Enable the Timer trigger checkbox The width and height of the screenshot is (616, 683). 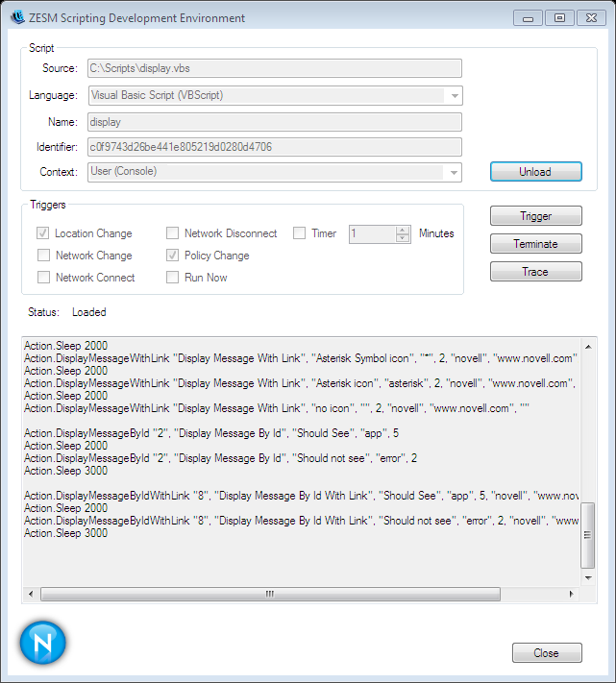(299, 233)
